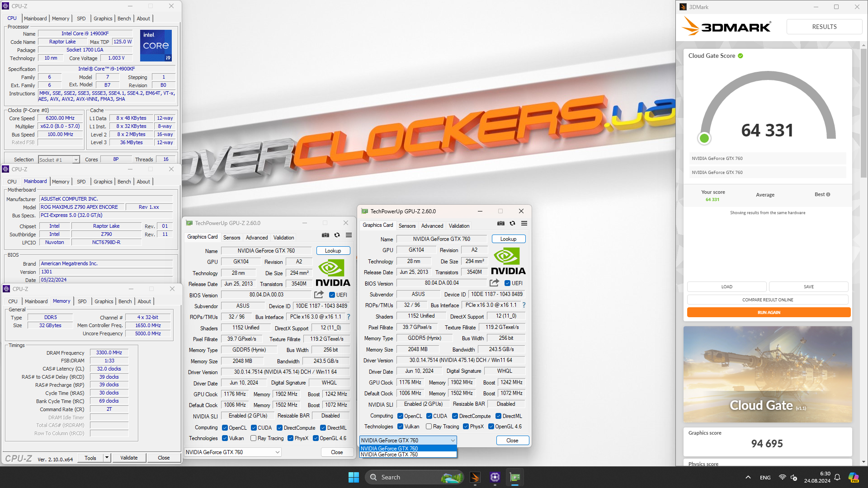868x488 pixels.
Task: Click the clock and date in taskbar
Action: tap(817, 477)
